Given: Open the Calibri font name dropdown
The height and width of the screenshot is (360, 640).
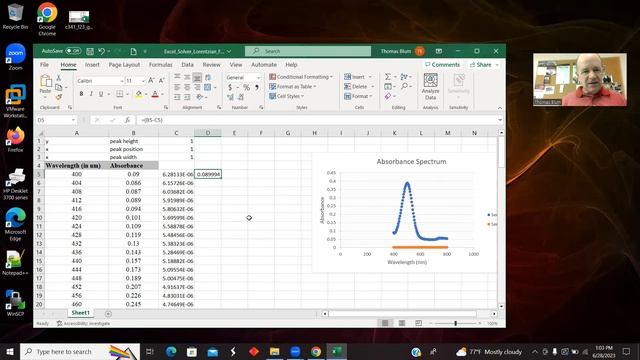Looking at the screenshot, I should (x=122, y=81).
